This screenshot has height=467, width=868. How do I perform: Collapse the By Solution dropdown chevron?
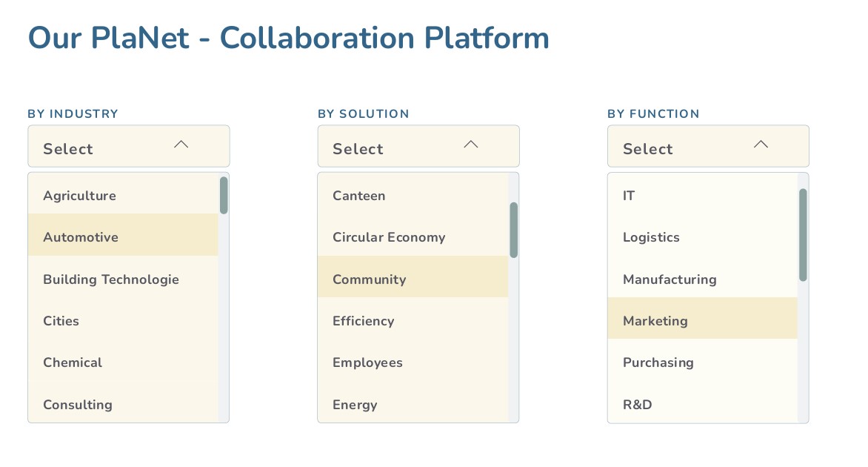[x=471, y=144]
